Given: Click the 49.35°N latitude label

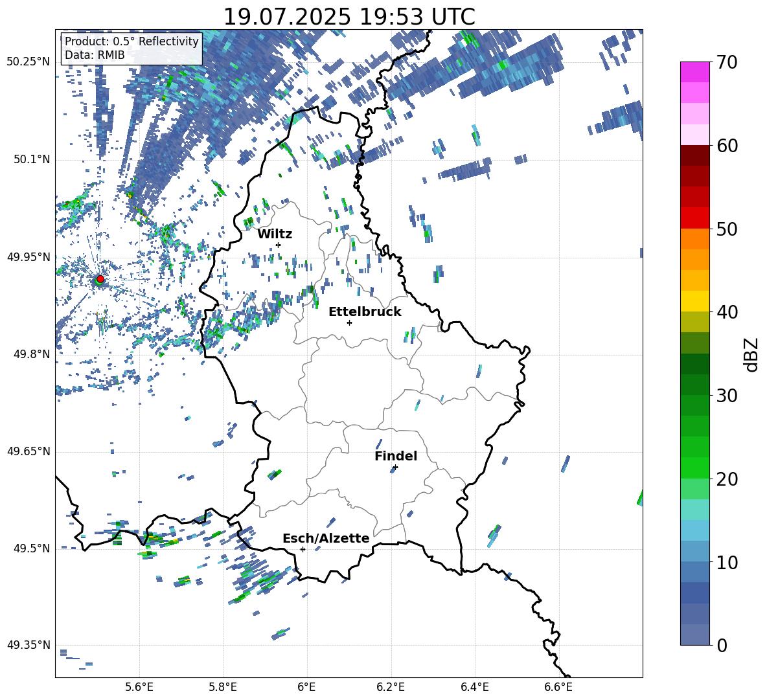Looking at the screenshot, I should click(x=29, y=645).
